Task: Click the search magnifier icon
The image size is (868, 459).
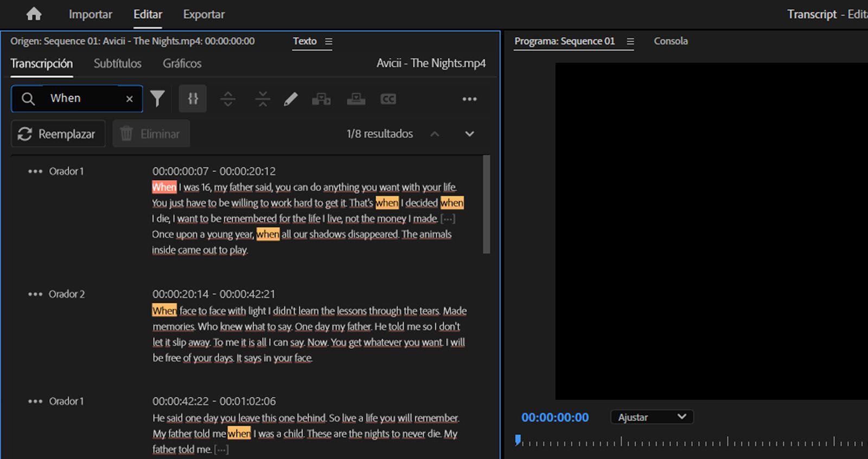Action: pyautogui.click(x=28, y=99)
